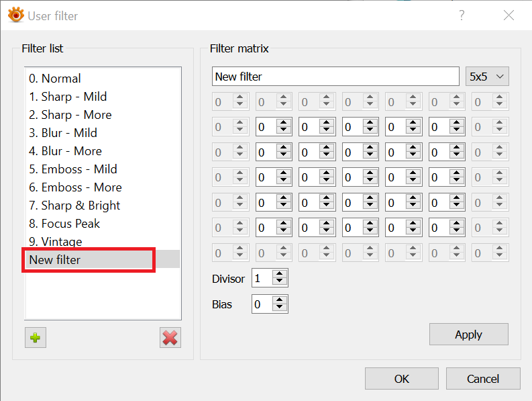Click the OK button

pos(401,379)
